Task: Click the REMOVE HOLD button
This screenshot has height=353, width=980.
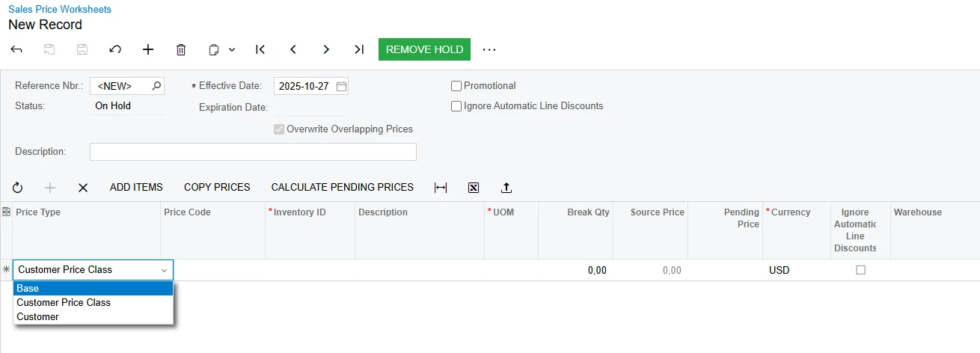Action: [x=424, y=49]
